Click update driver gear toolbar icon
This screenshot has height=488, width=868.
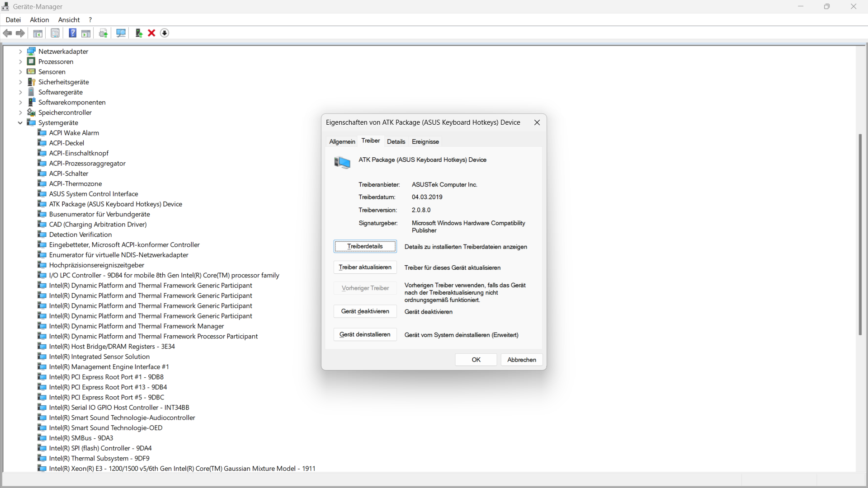tap(103, 33)
